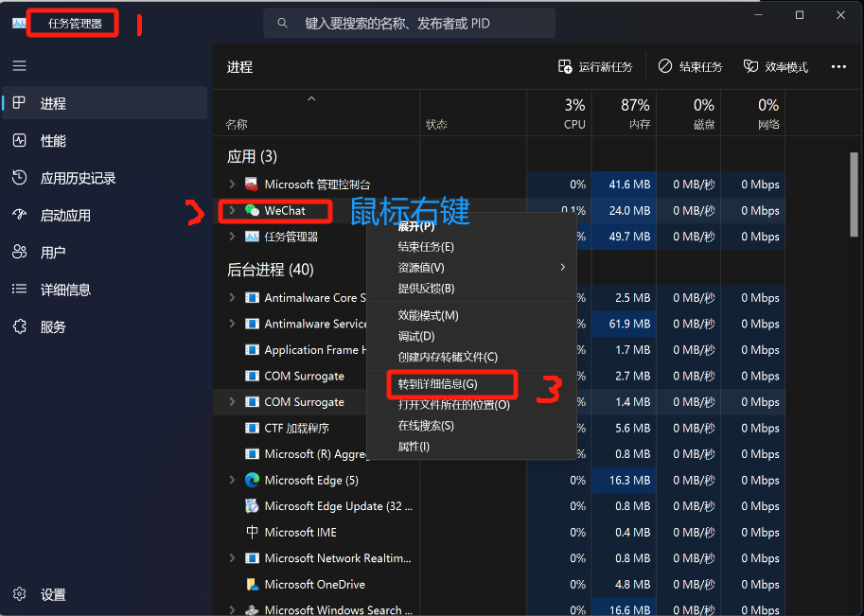This screenshot has height=616, width=864.
Task: Click End task (结束任务) in toolbar
Action: tap(691, 66)
